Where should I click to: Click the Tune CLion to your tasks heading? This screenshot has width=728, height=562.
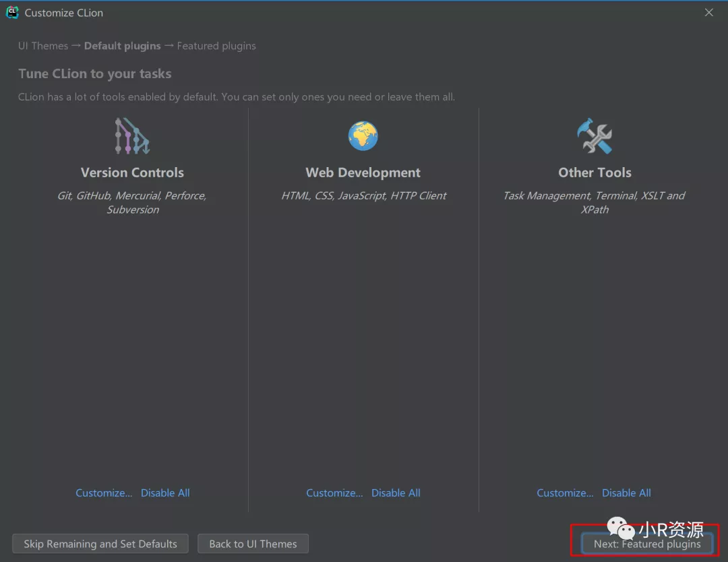tap(95, 74)
